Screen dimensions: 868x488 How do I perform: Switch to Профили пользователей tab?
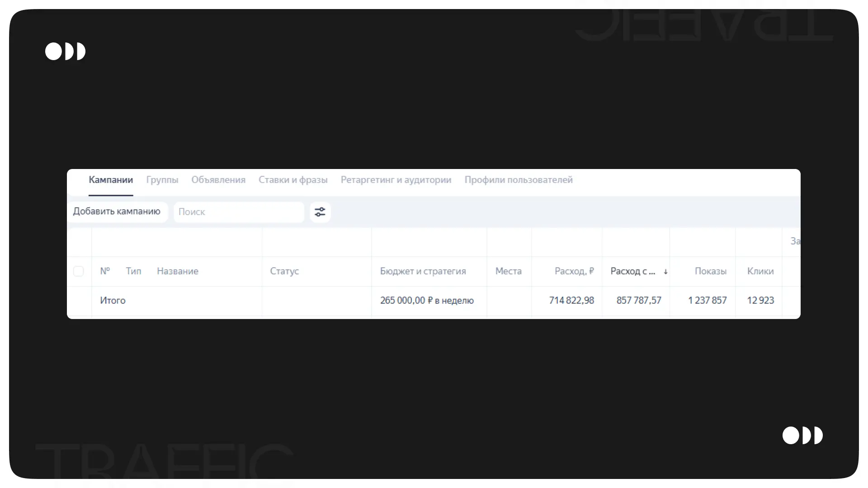tap(519, 180)
